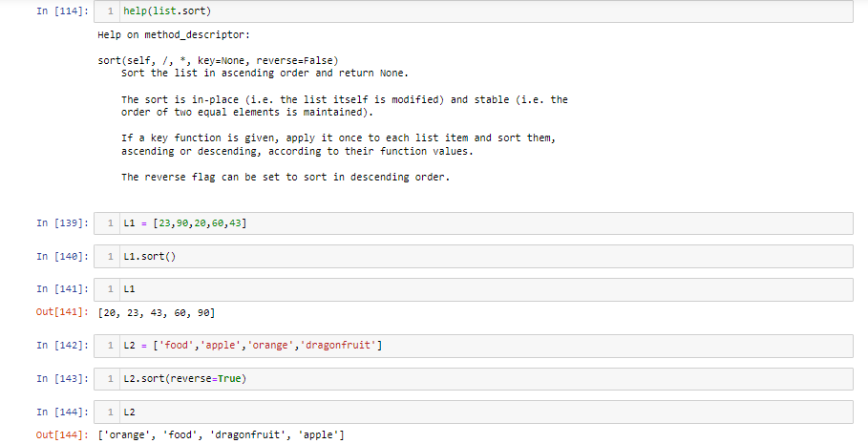Click the Out[144] prompt label
The image size is (868, 444).
(63, 435)
